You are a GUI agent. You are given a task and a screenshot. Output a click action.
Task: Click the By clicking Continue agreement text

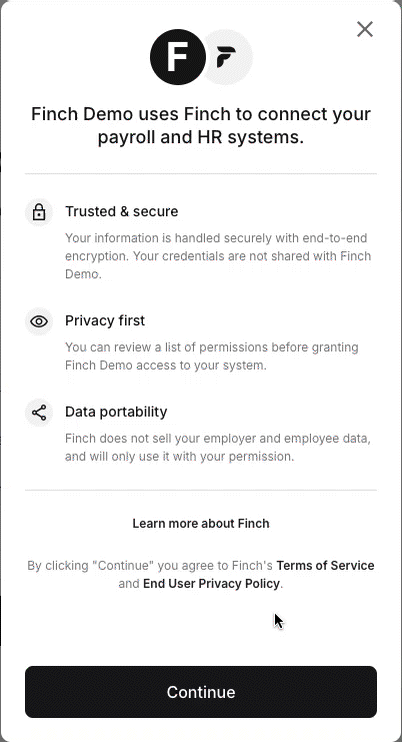tap(201, 574)
